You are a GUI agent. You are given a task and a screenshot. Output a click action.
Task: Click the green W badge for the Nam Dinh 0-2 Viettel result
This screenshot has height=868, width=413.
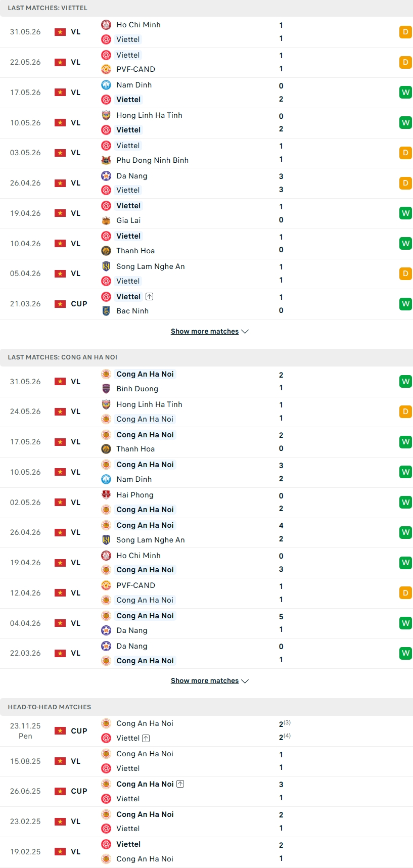405,93
